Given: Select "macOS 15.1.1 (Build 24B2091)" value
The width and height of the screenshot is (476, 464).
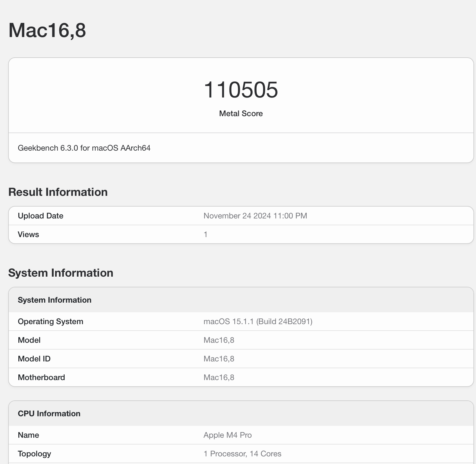Looking at the screenshot, I should [258, 322].
